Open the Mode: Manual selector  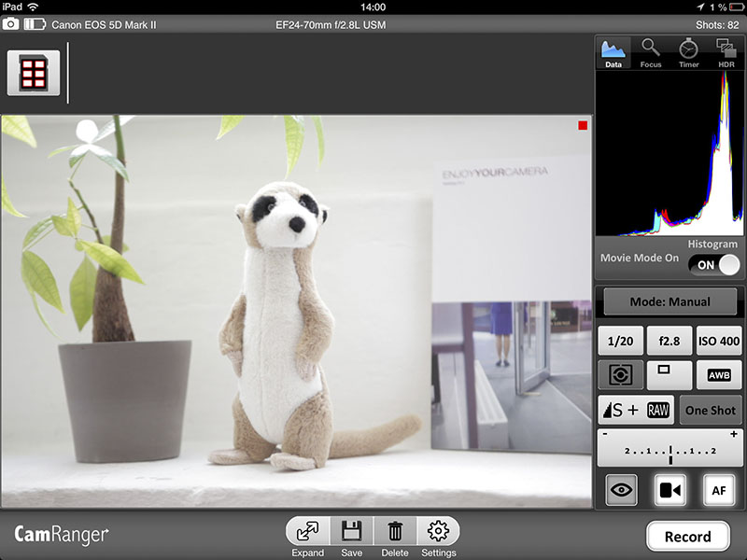click(669, 301)
